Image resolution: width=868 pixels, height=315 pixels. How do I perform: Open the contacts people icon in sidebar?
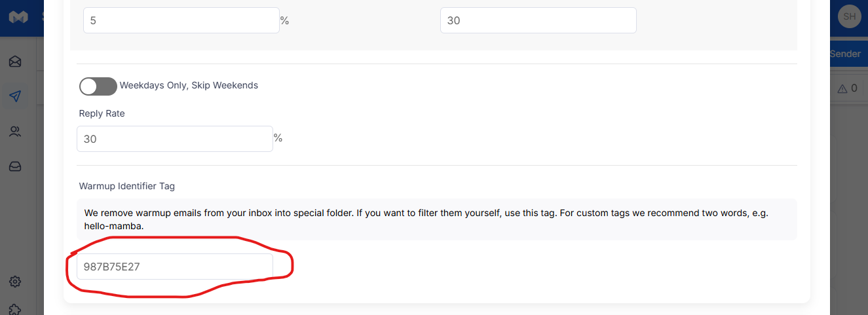[x=15, y=132]
